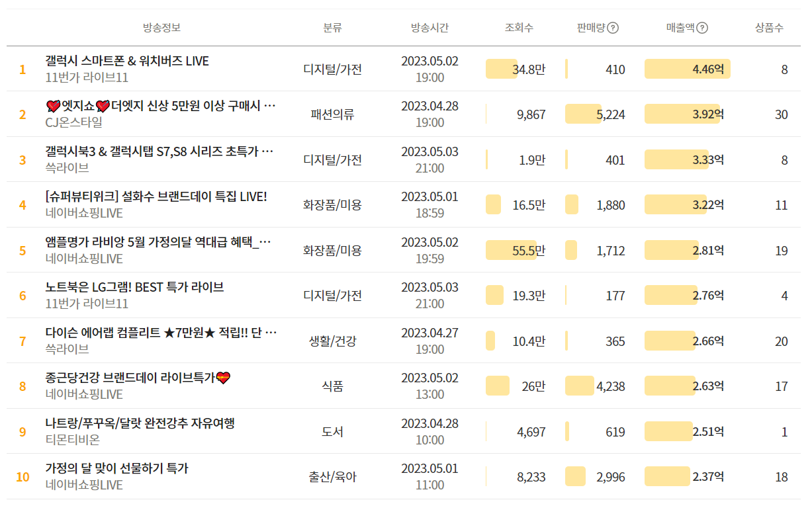The image size is (812, 506).
Task: Open the 다이슨 에어랩 컴플리트 broadcast title
Action: (x=161, y=333)
